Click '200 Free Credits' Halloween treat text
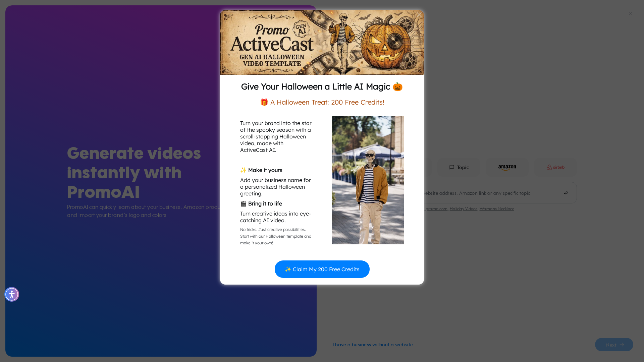Image resolution: width=644 pixels, height=362 pixels. pyautogui.click(x=322, y=102)
